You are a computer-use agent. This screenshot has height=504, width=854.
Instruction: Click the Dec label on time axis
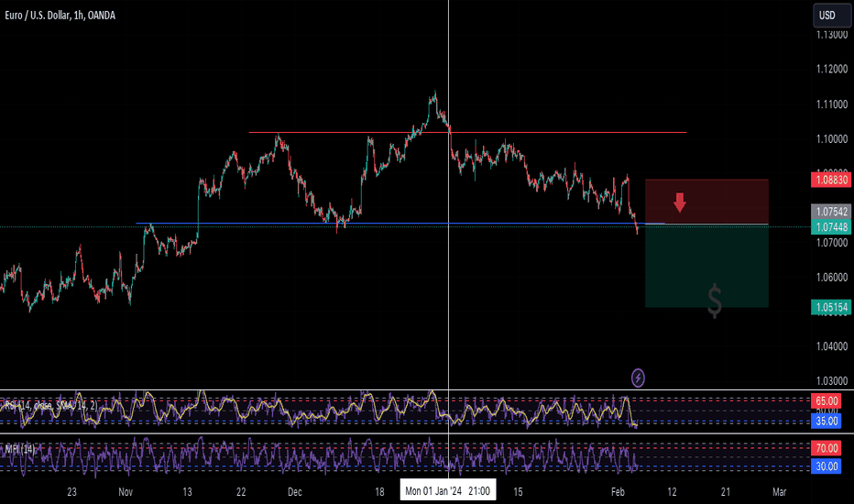pos(295,491)
